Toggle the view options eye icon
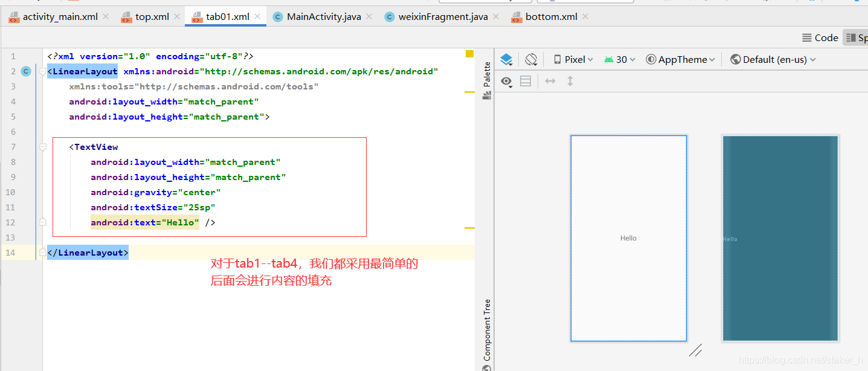This screenshot has height=371, width=868. pyautogui.click(x=507, y=81)
